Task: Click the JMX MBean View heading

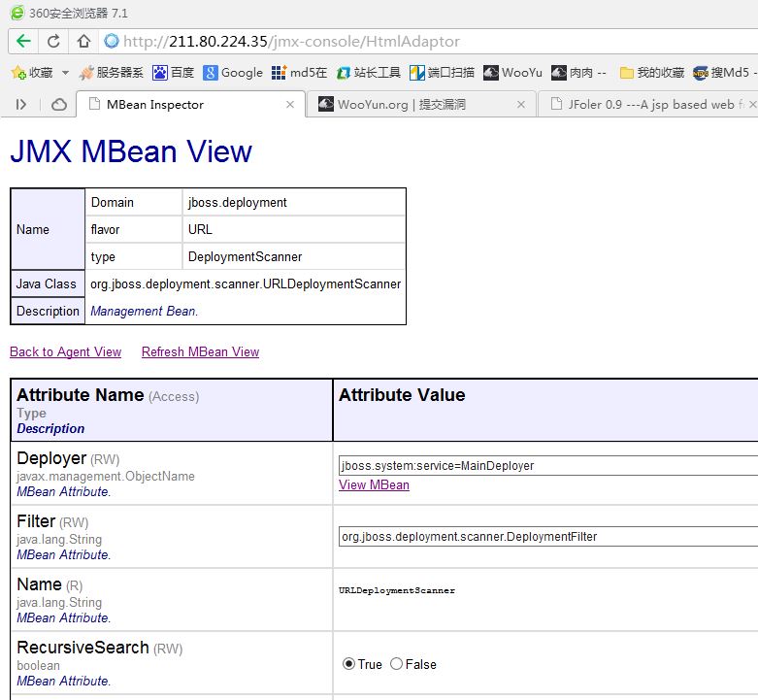Action: (x=131, y=151)
